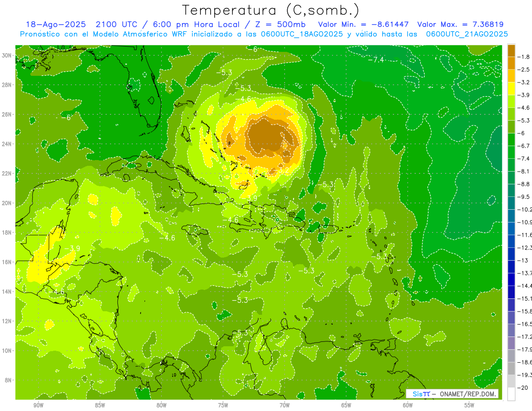
Task: Click the '28N' latitude axis label
Action: [7, 85]
